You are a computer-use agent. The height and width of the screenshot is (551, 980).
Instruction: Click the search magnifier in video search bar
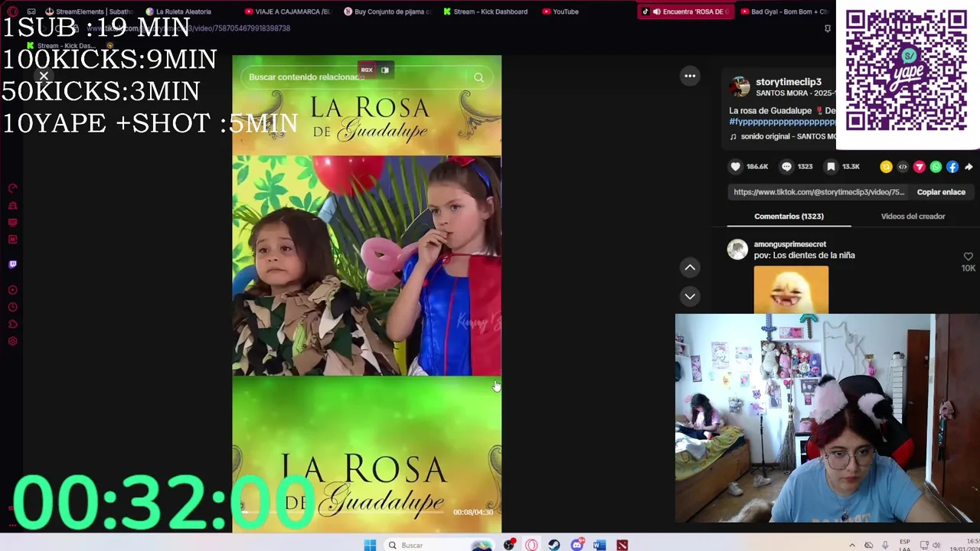(x=479, y=77)
